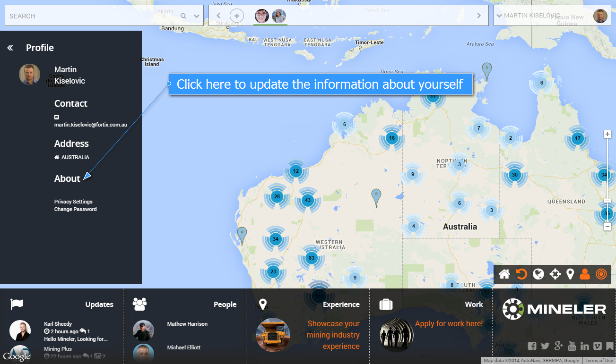This screenshot has width=616, height=364.
Task: Click the Twitter icon in footer
Action: pos(545,346)
